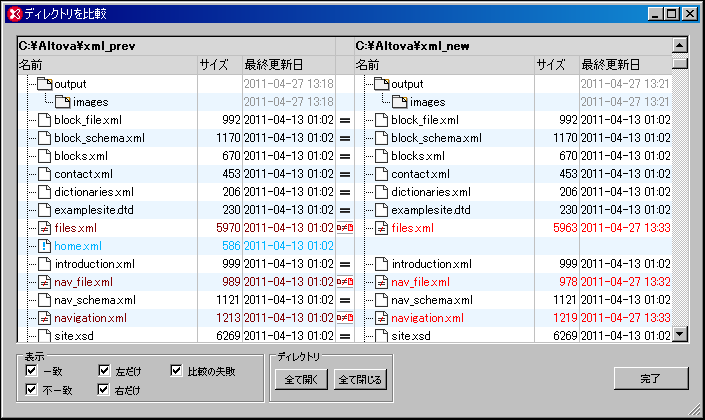
Task: Click the difference indicator in navigation.xml row
Action: 345,318
